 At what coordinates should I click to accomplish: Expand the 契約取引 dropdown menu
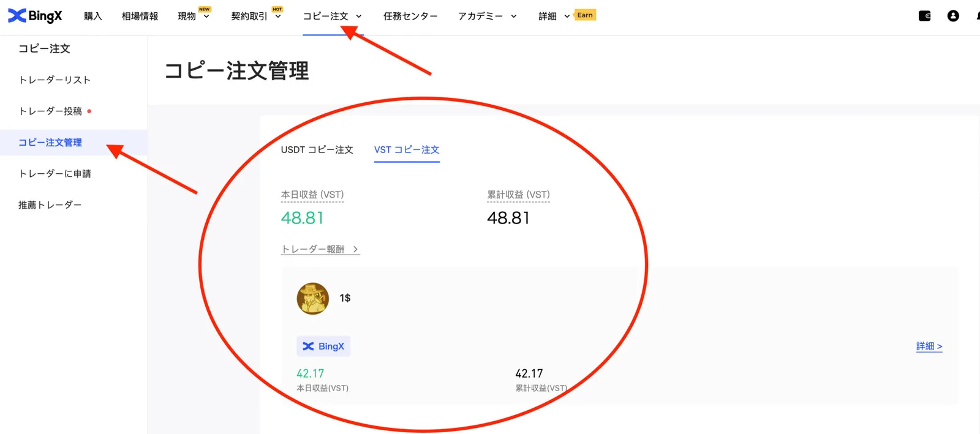256,16
